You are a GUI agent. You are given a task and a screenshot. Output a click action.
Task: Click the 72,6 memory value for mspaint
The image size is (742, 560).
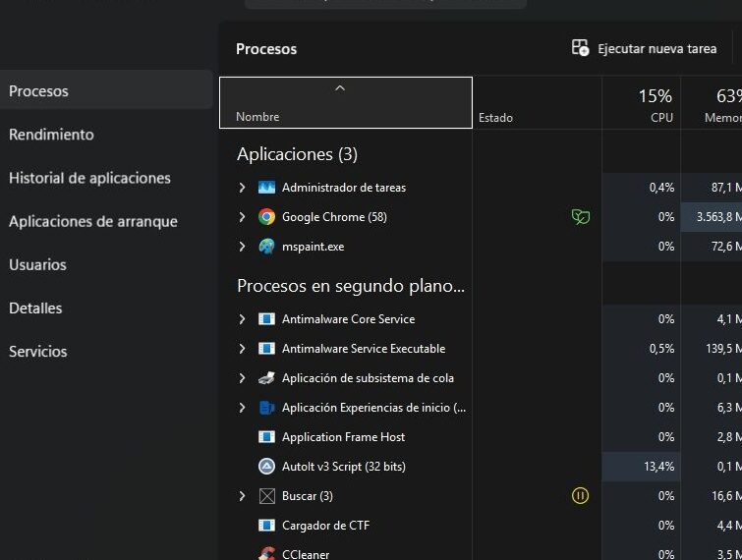[x=726, y=247]
